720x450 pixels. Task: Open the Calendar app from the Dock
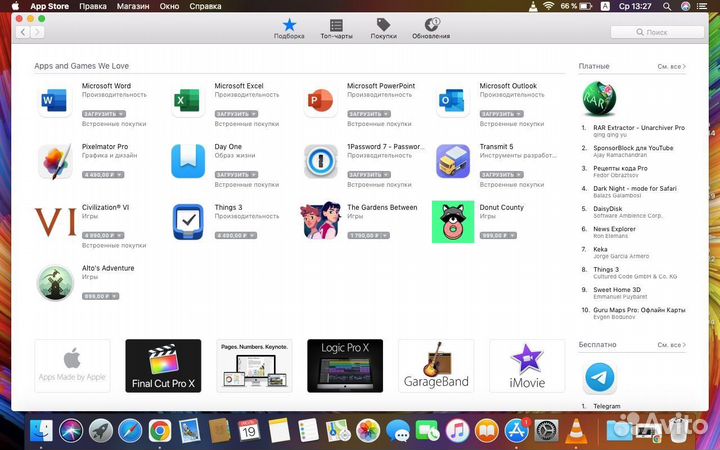[x=249, y=432]
